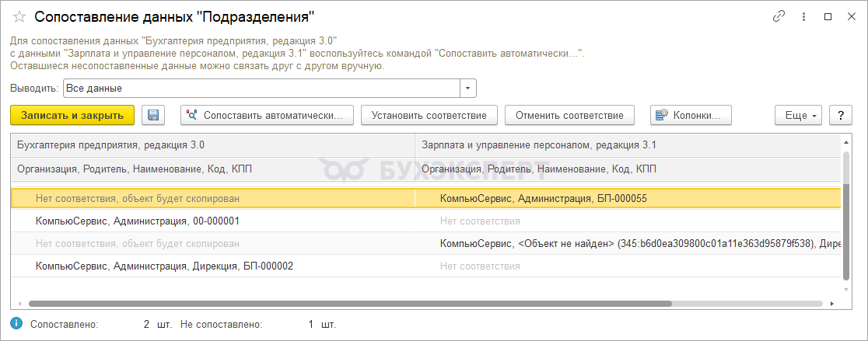Click the floppy disk save icon

[153, 115]
